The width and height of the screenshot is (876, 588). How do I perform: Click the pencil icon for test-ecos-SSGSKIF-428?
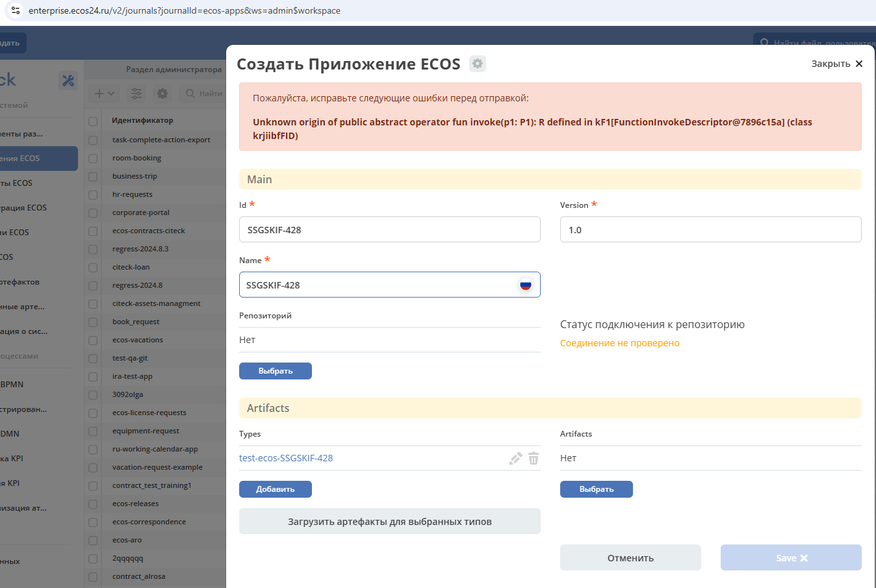pos(515,459)
